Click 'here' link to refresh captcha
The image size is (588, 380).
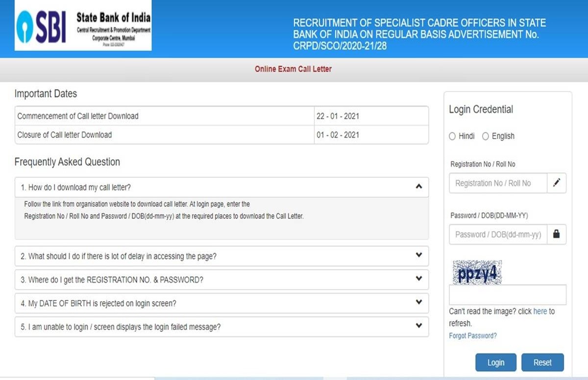[540, 311]
